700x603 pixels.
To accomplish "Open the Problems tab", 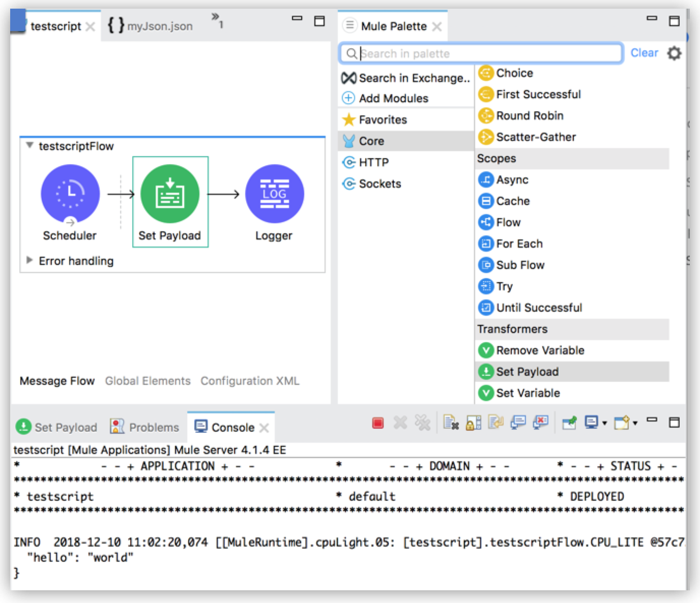I will point(145,428).
